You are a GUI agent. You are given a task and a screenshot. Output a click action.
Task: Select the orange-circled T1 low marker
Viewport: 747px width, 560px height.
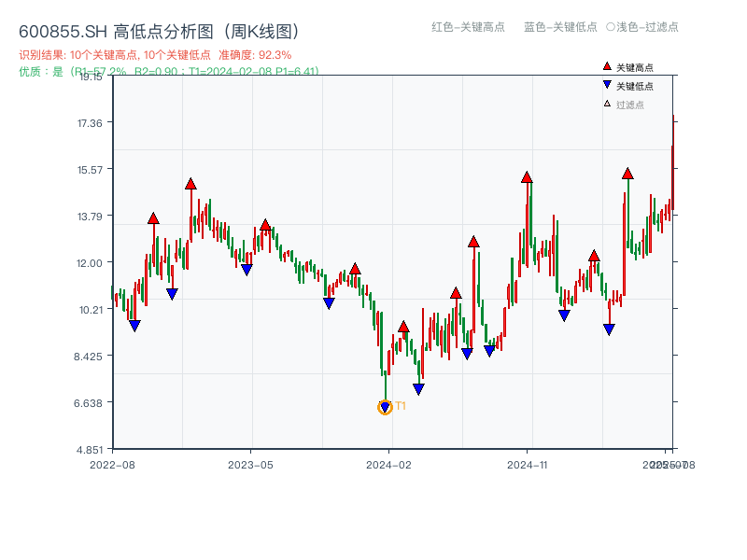(385, 407)
